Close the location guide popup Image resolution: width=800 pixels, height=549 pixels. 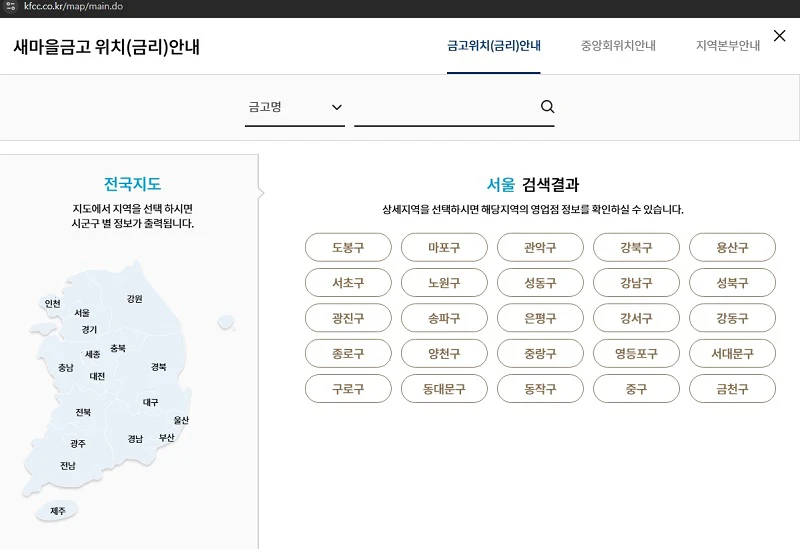pos(780,36)
